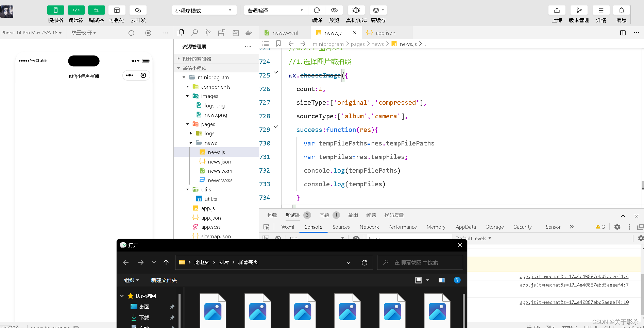The width and height of the screenshot is (644, 328).
Task: Click the 上传 upload icon
Action: tap(557, 10)
